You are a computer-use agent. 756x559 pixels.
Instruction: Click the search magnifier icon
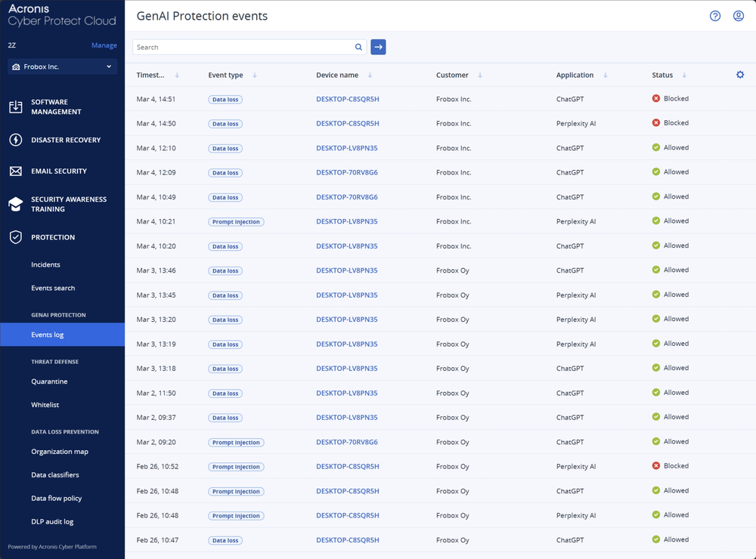click(358, 47)
